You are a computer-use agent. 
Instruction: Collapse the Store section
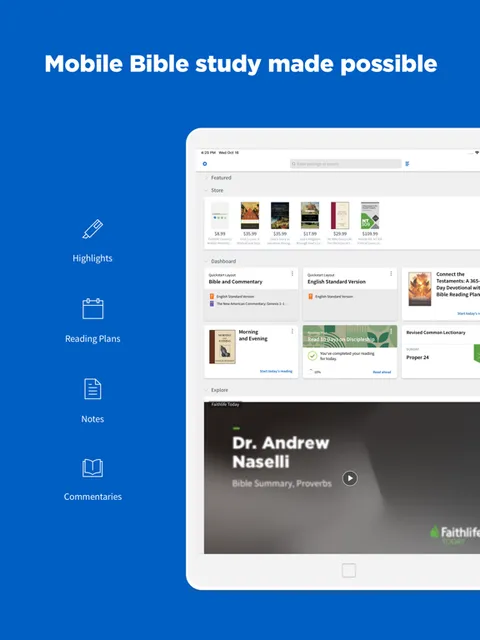click(x=206, y=191)
